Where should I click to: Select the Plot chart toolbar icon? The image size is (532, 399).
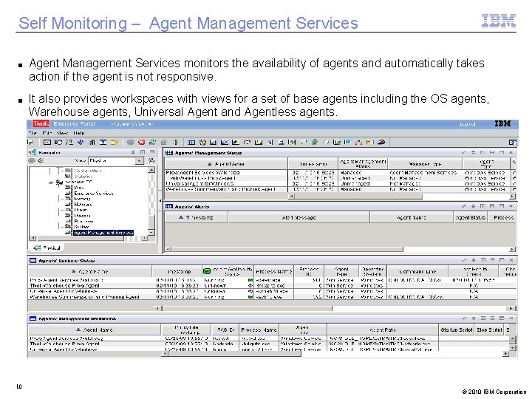coord(225,142)
